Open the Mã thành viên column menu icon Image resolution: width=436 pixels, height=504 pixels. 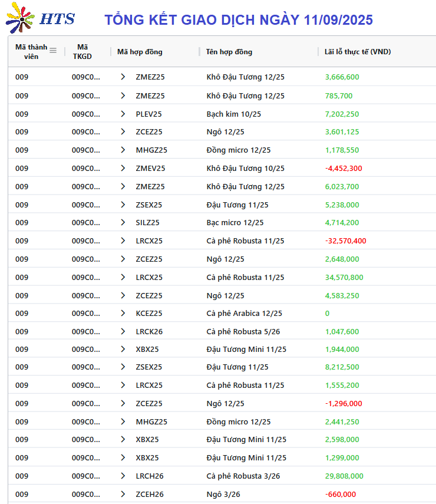pos(53,51)
